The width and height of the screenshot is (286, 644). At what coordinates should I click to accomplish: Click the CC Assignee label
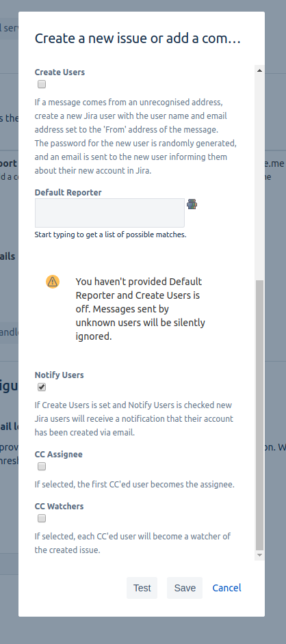(58, 454)
